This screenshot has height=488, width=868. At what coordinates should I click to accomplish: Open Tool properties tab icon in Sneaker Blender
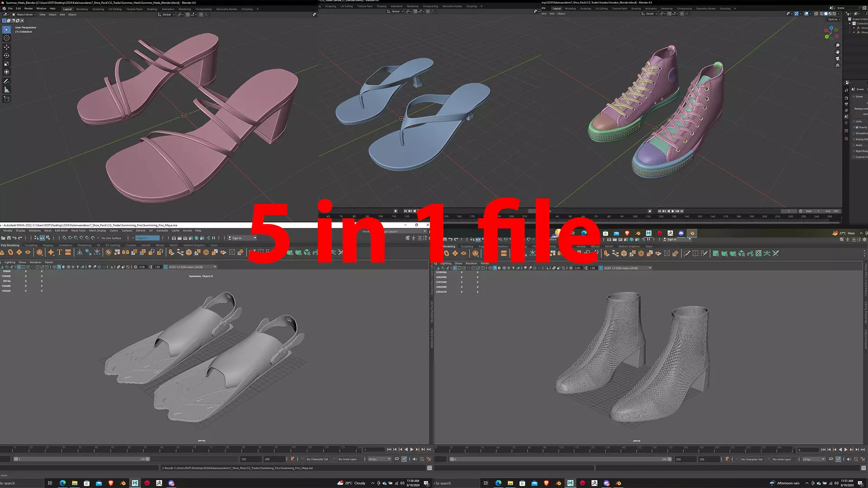point(846,90)
